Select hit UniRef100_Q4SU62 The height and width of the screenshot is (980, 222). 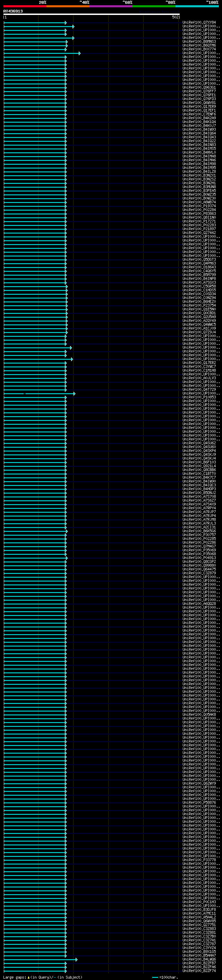click(199, 443)
